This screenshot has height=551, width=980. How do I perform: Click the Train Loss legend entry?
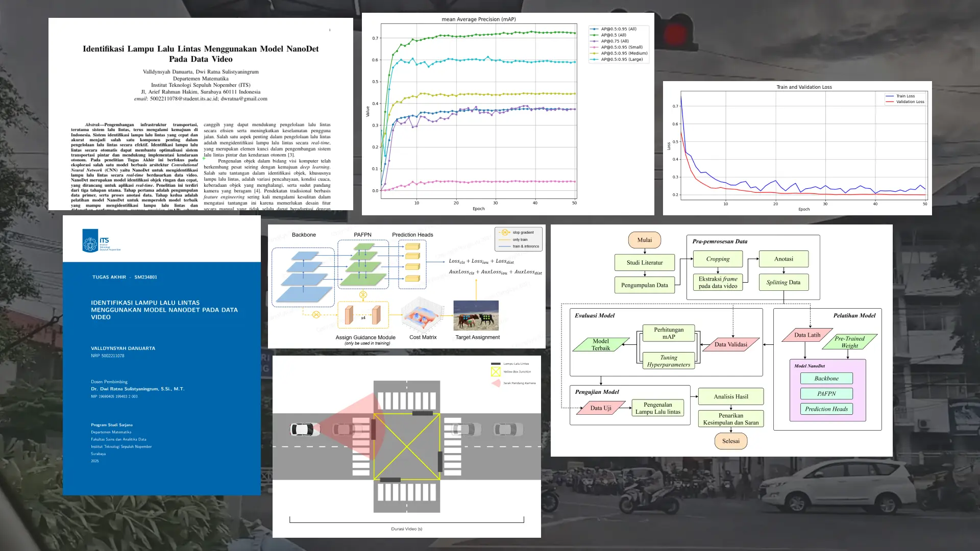coord(901,96)
